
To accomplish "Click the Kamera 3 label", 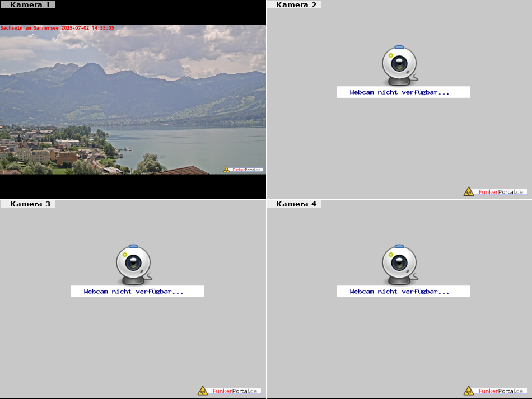I will point(28,204).
